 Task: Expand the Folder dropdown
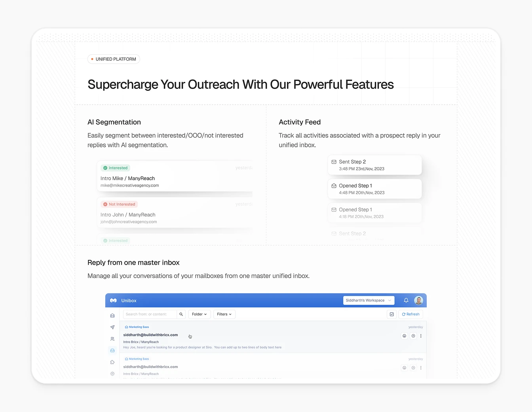click(199, 314)
